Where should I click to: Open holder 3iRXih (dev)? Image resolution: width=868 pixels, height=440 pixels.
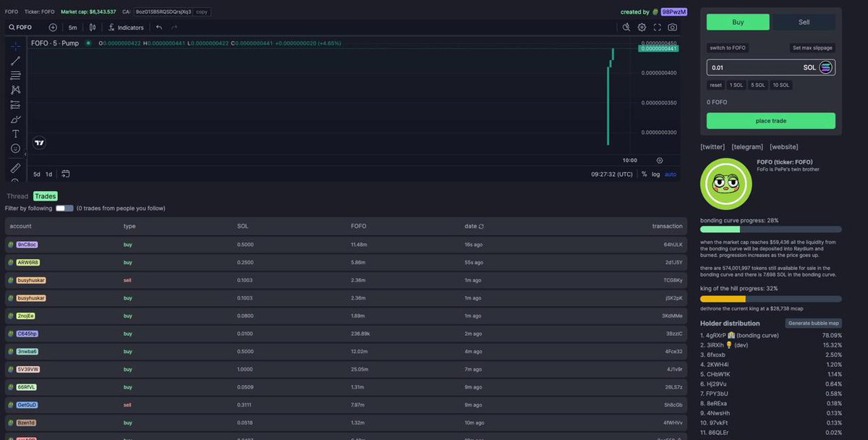coord(724,345)
